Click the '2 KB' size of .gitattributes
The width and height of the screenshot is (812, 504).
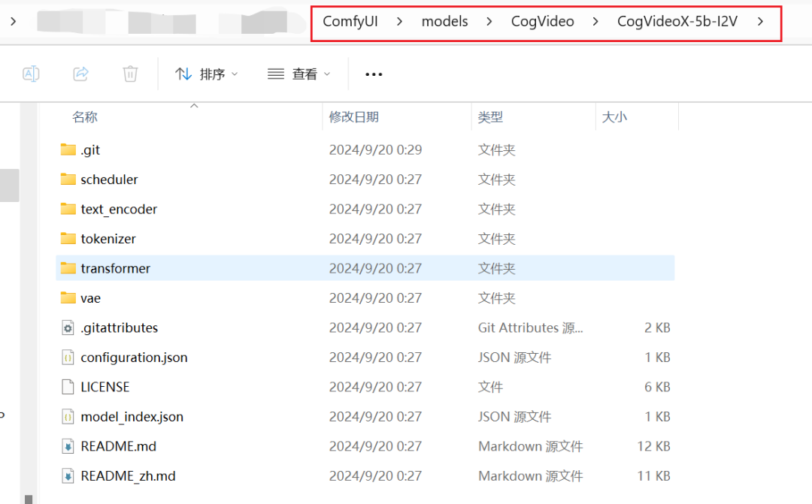[657, 327]
